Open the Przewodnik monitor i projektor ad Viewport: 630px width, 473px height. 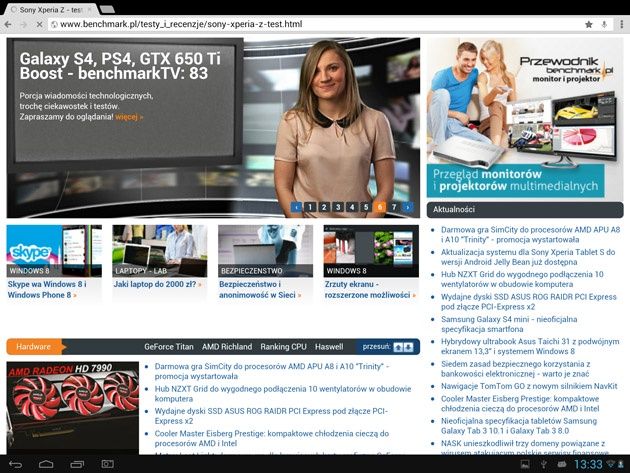525,118
